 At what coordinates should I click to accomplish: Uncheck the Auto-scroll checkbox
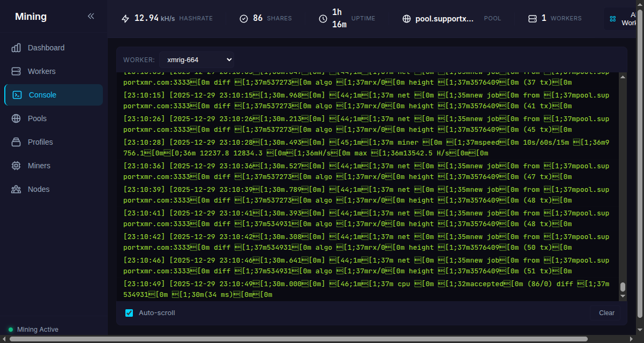click(129, 313)
